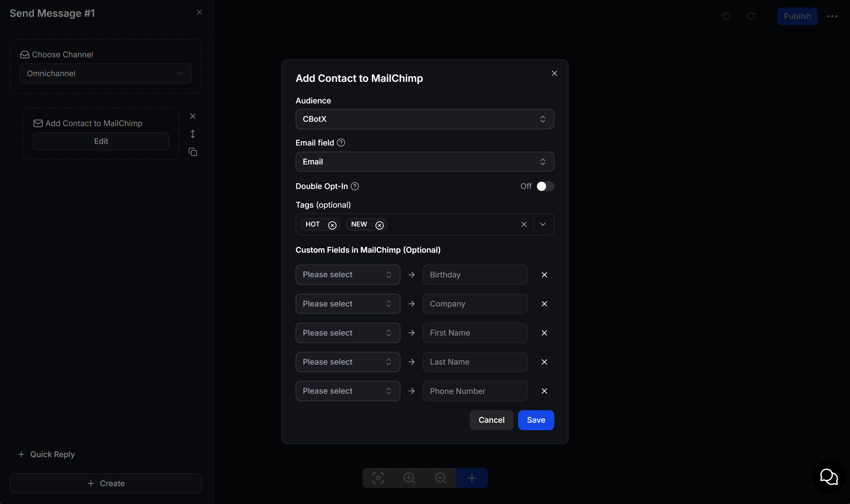Clear all tags

pos(524,224)
